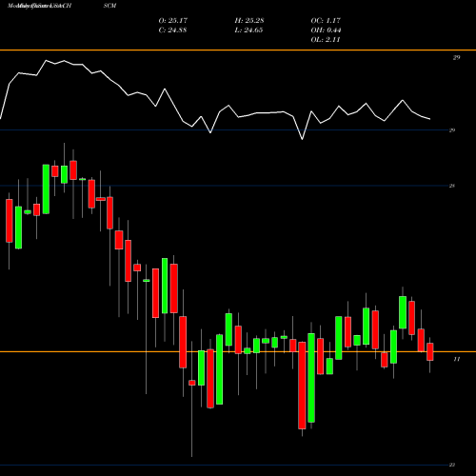Click the close price value C: 24.88

point(172,30)
